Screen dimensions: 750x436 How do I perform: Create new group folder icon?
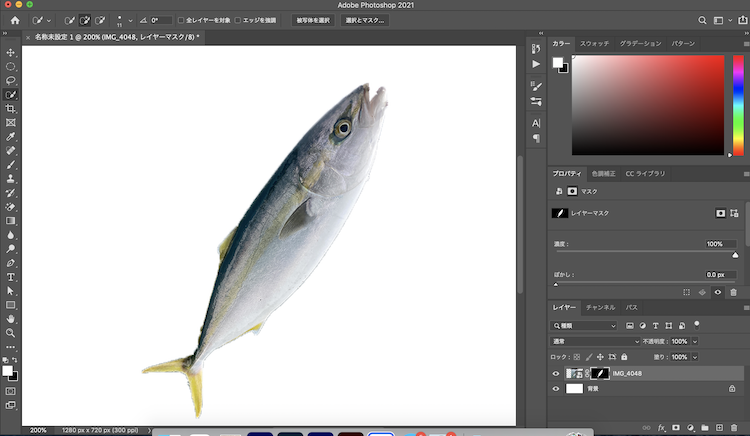(x=705, y=428)
